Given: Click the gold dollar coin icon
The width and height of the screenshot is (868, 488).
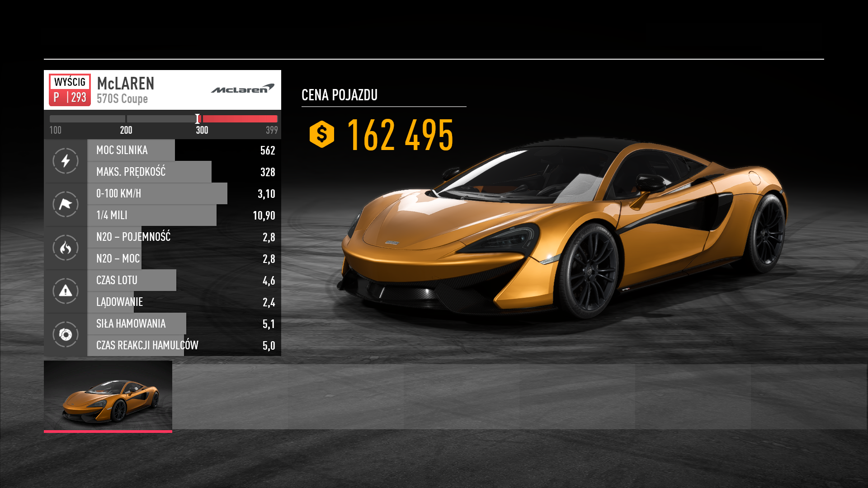Looking at the screenshot, I should [x=322, y=134].
